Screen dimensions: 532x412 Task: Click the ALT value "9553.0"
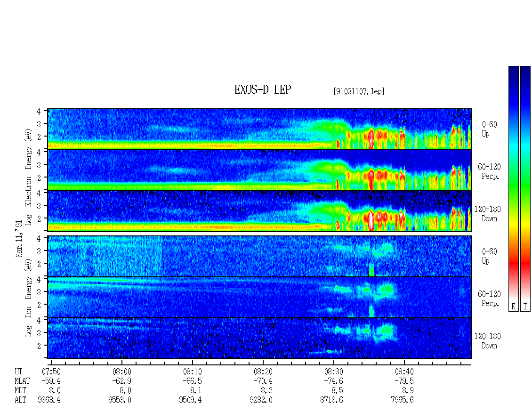coord(120,400)
